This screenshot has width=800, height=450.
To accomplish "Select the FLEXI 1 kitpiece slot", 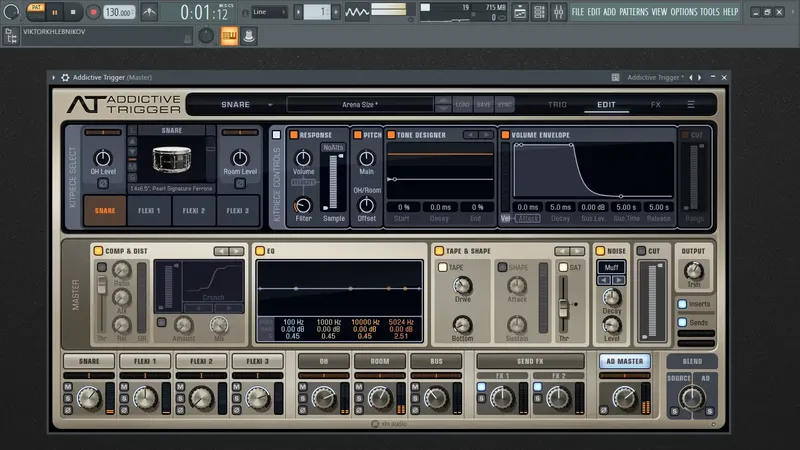I will pyautogui.click(x=149, y=211).
